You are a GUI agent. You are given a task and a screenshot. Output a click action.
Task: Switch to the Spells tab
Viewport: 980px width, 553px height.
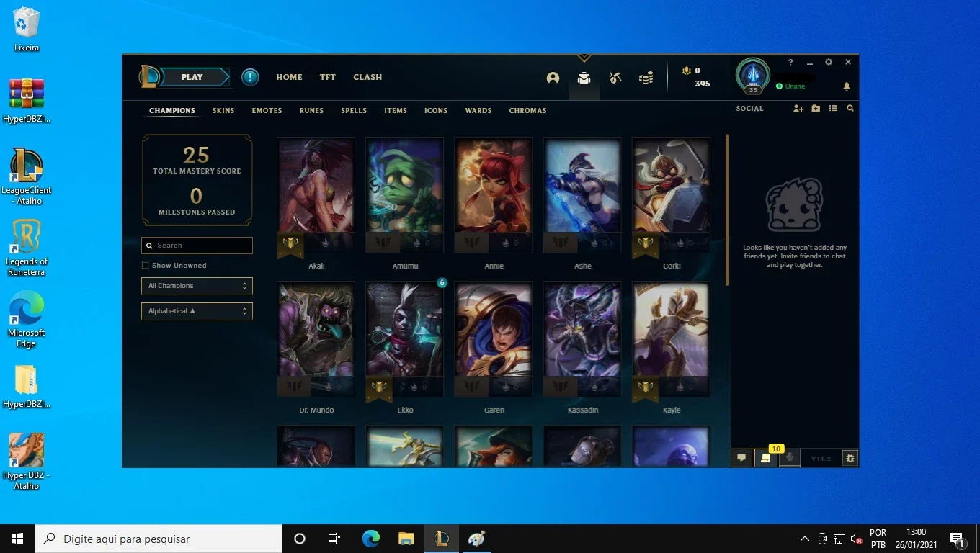[x=354, y=111]
